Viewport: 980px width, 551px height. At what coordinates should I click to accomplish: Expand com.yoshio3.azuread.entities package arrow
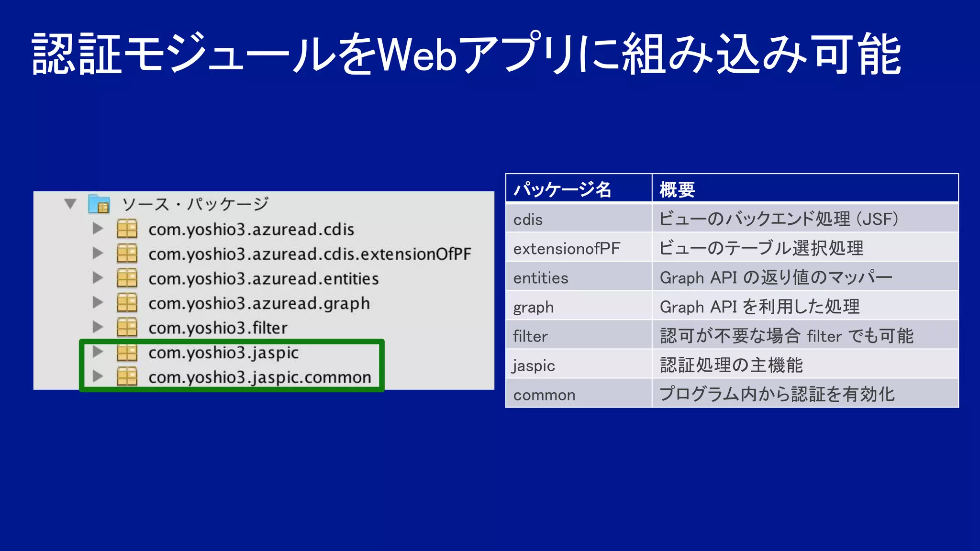98,277
